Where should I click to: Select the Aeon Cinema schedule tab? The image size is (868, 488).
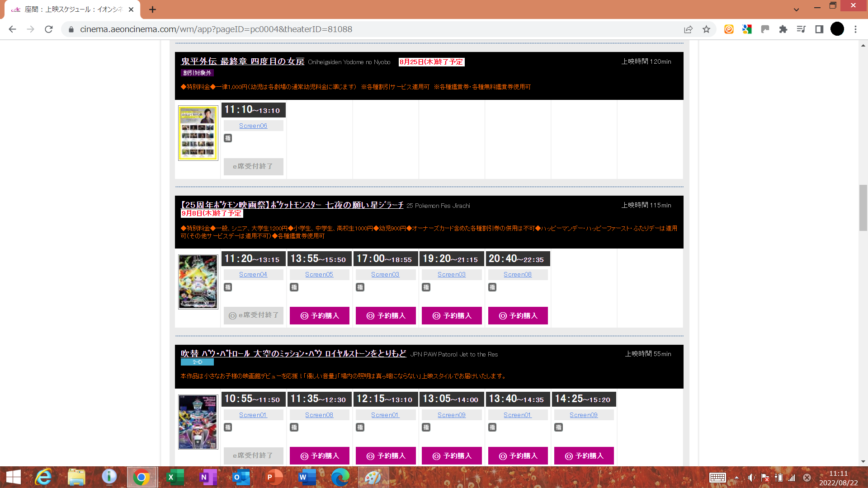pyautogui.click(x=72, y=9)
